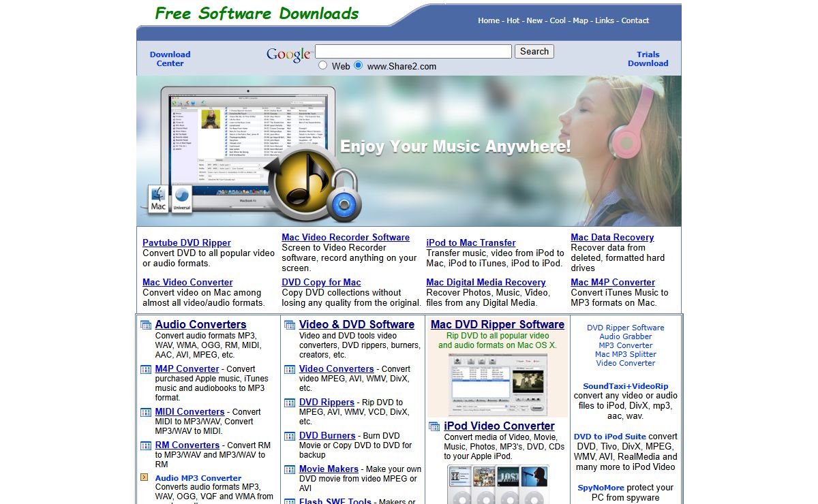Open Pavtube DVD Ripper link
Screen dimensions: 818x504
pos(187,242)
